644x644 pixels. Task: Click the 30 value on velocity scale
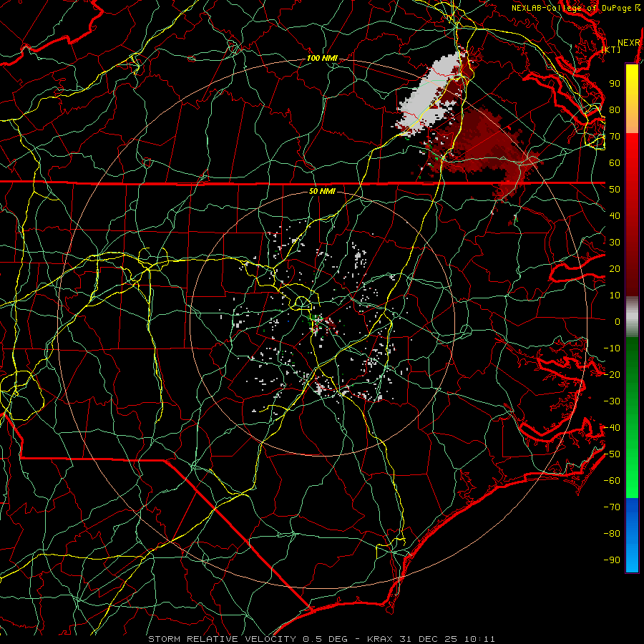pyautogui.click(x=615, y=243)
